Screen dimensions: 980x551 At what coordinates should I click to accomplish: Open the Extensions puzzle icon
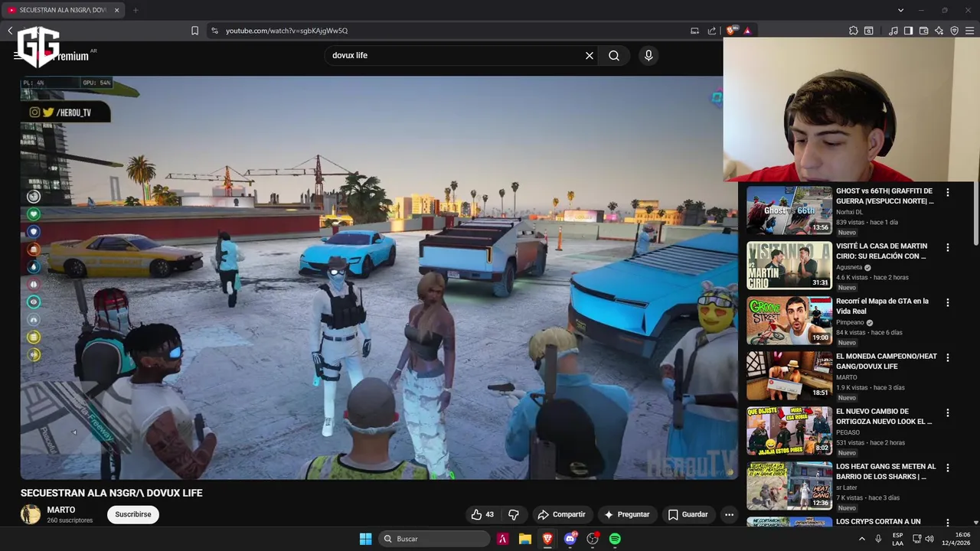[x=854, y=31]
